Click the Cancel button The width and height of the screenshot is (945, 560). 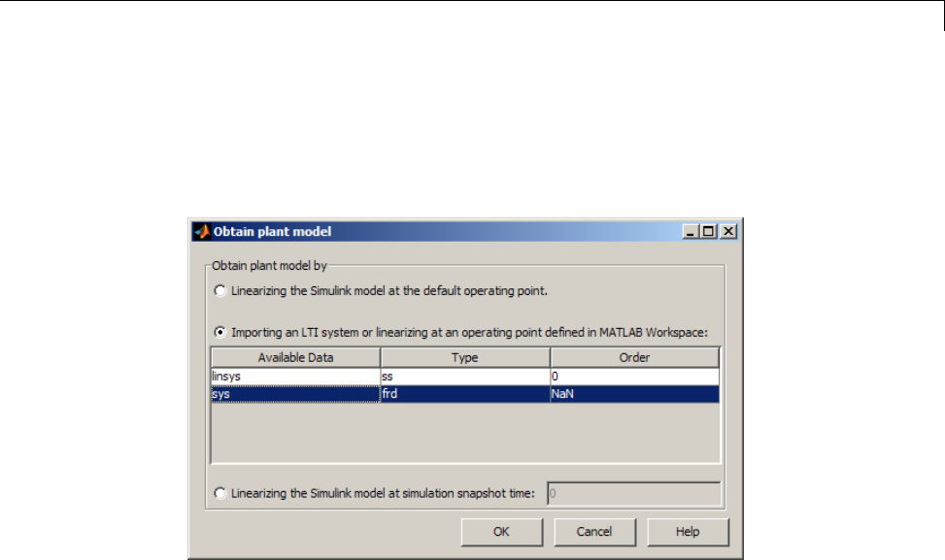pyautogui.click(x=594, y=532)
